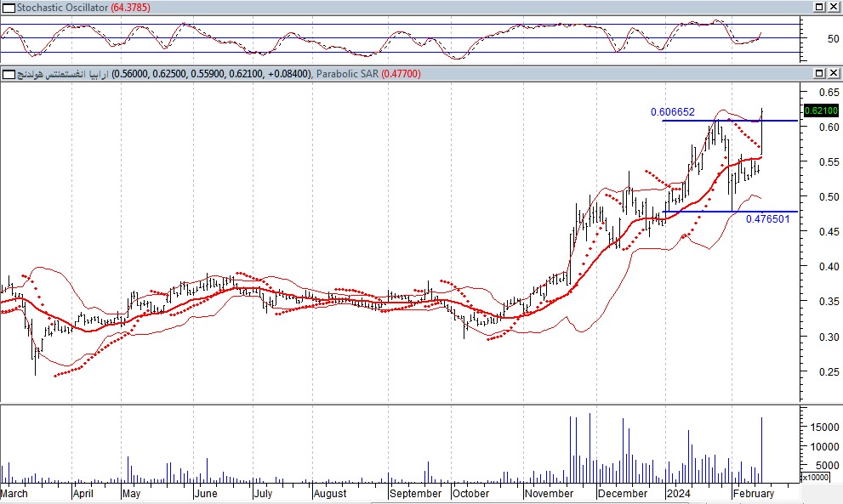Screen dimensions: 843x504
Task: Select the 0.606652 resistance level label
Action: point(672,112)
